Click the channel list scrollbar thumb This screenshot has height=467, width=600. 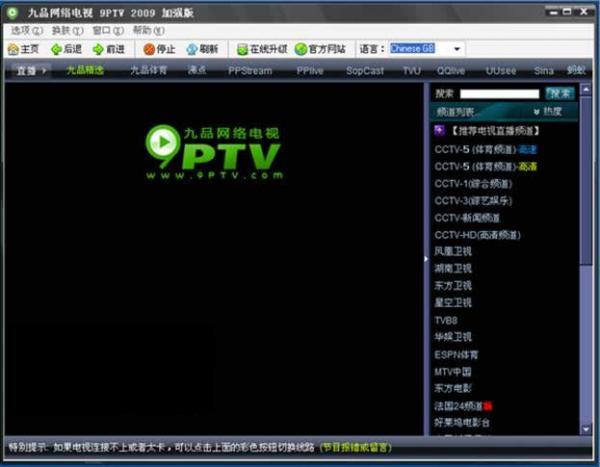point(586,180)
